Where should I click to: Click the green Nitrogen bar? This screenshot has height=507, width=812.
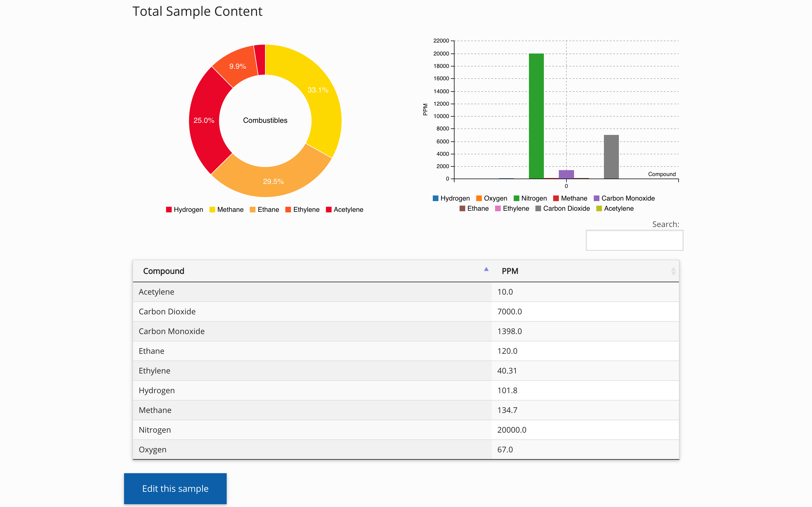pyautogui.click(x=536, y=116)
